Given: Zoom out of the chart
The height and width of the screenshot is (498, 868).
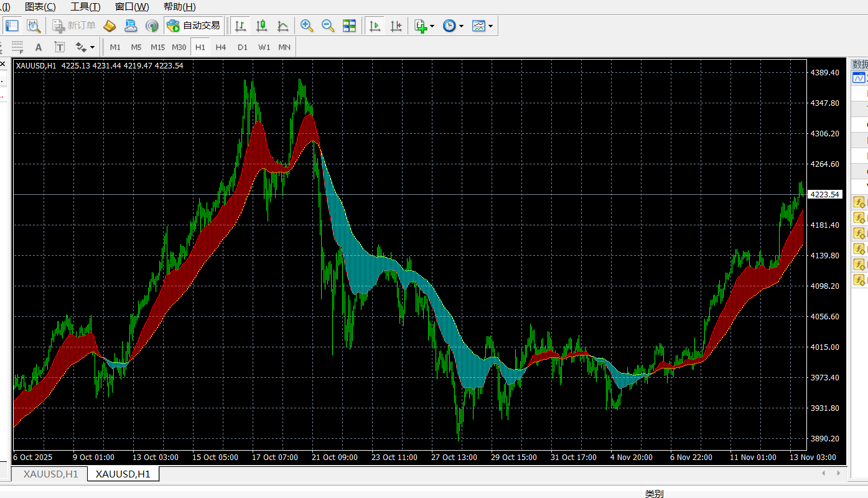Looking at the screenshot, I should pyautogui.click(x=328, y=26).
